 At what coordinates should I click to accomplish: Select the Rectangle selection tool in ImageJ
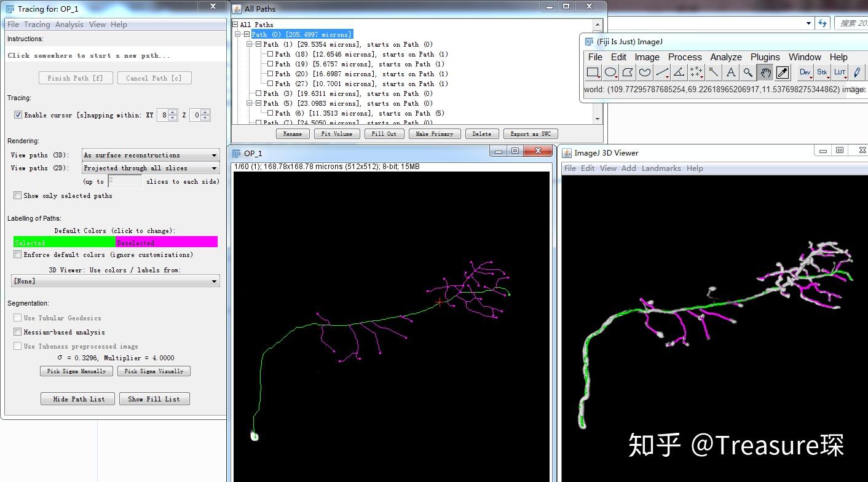coord(593,72)
